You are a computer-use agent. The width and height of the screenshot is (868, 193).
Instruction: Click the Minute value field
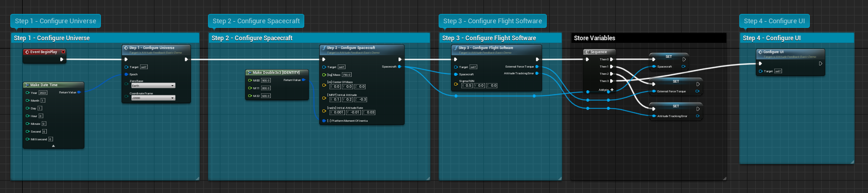pyautogui.click(x=44, y=124)
